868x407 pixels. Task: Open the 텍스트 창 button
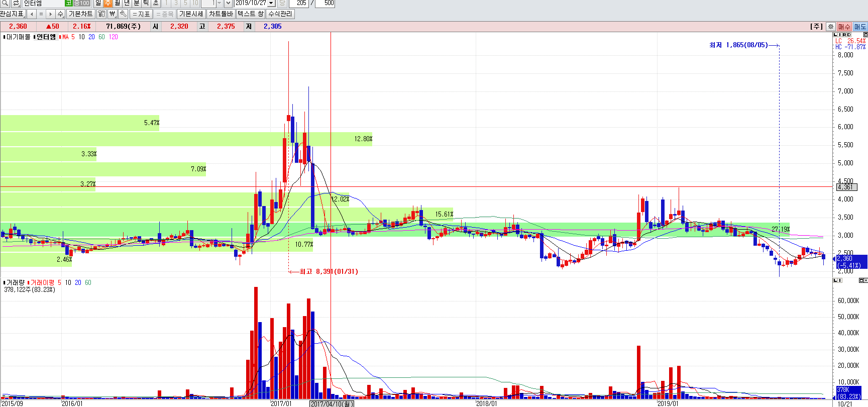coord(251,14)
